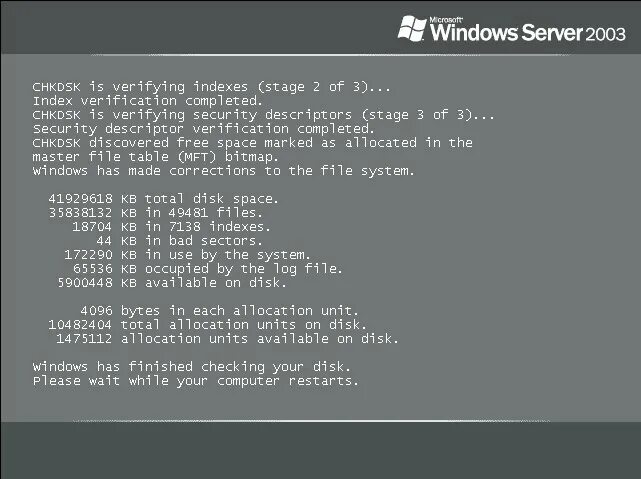Click 'Index verification completed.' line
The image size is (641, 479).
pos(147,101)
